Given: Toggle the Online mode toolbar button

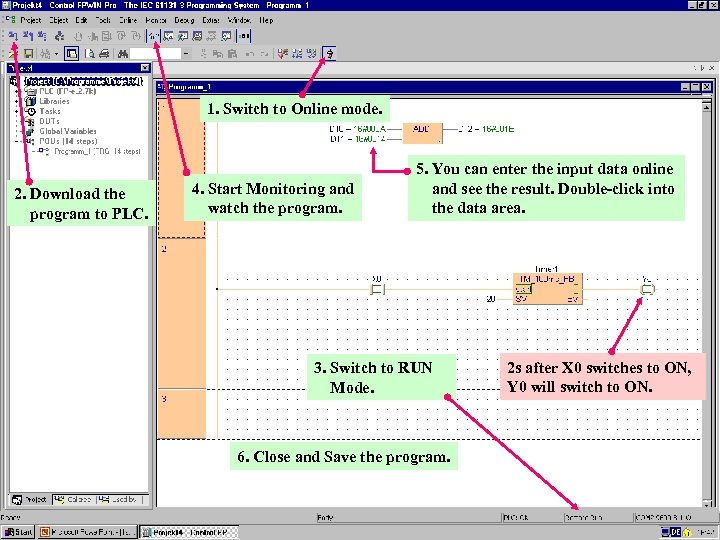Looking at the screenshot, I should click(x=329, y=54).
